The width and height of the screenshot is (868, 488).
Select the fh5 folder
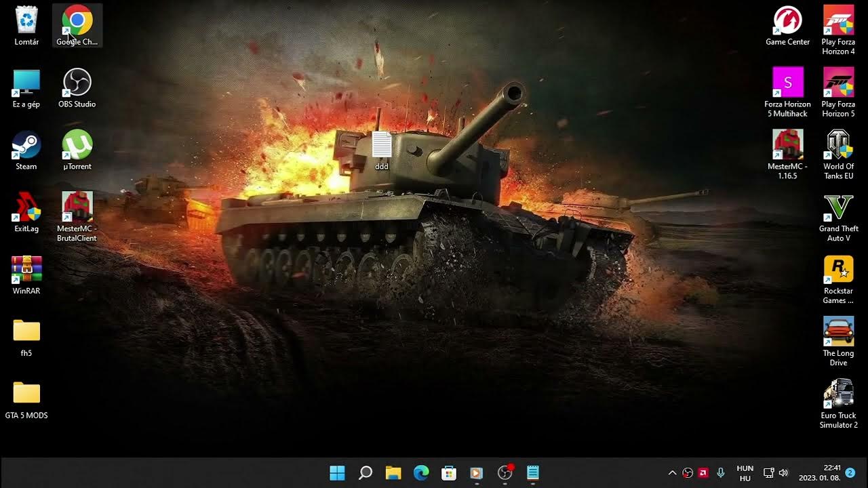tap(26, 338)
